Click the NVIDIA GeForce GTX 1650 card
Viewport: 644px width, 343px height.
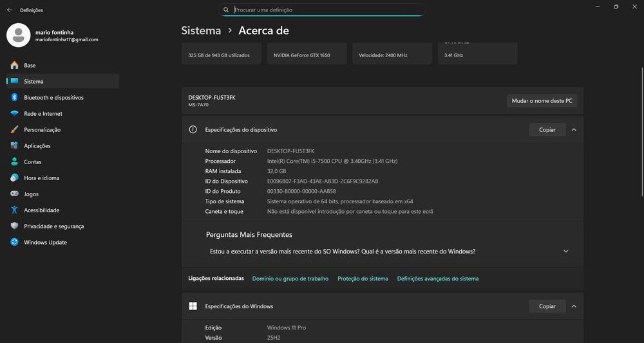click(x=307, y=53)
